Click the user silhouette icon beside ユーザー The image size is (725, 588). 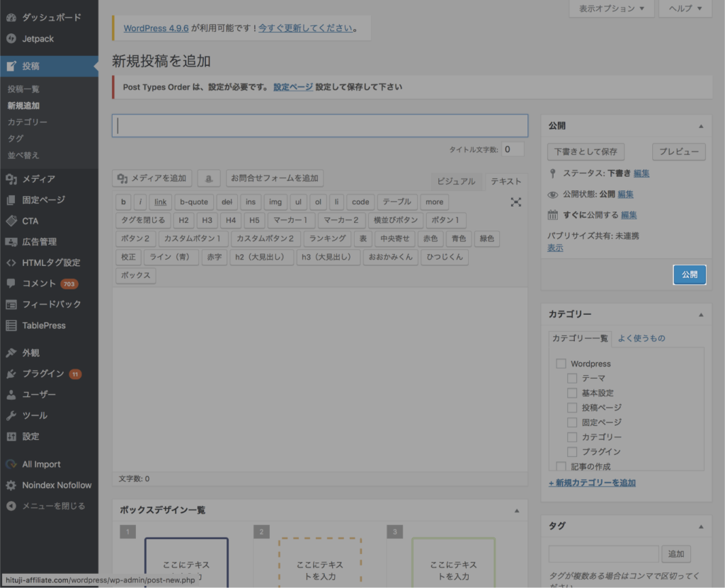tap(11, 394)
